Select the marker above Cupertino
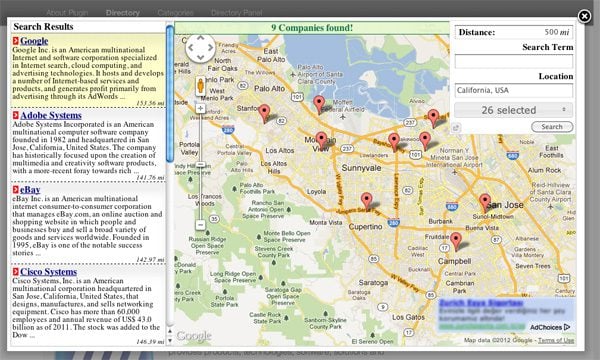The image size is (600, 360). (x=367, y=201)
